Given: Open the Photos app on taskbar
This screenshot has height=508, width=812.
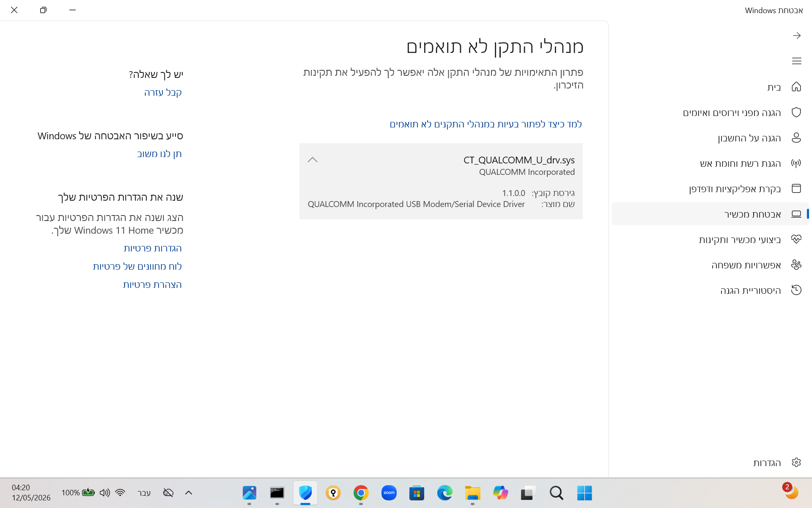Looking at the screenshot, I should point(249,493).
